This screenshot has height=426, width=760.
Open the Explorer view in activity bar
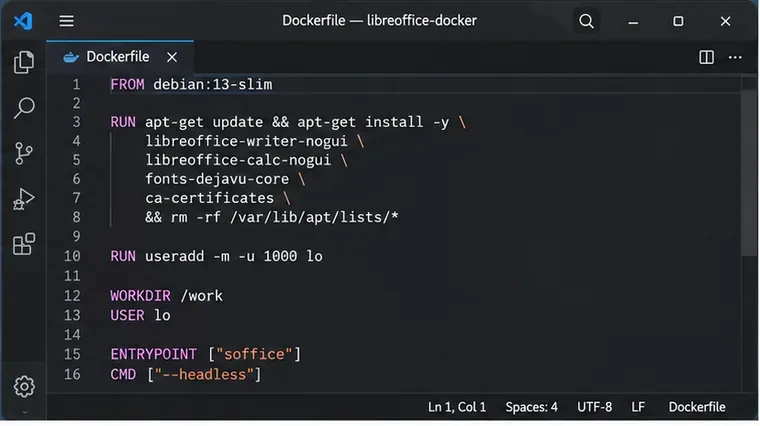pos(24,63)
